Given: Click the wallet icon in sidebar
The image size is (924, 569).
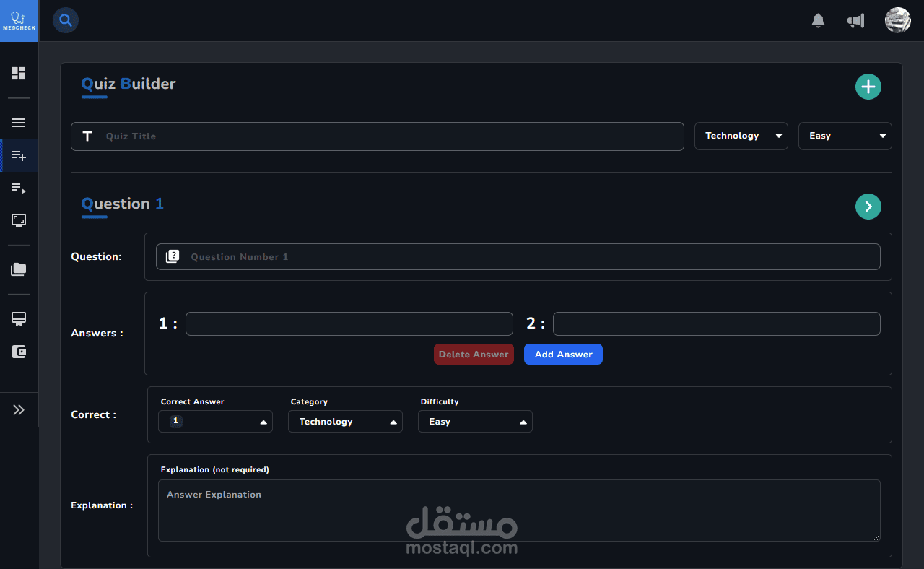Looking at the screenshot, I should (19, 352).
